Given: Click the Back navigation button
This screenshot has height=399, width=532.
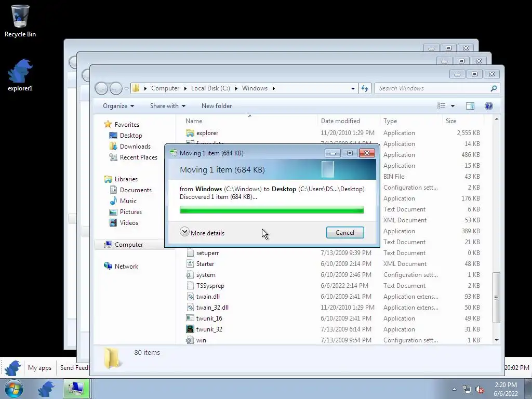Looking at the screenshot, I should 101,88.
